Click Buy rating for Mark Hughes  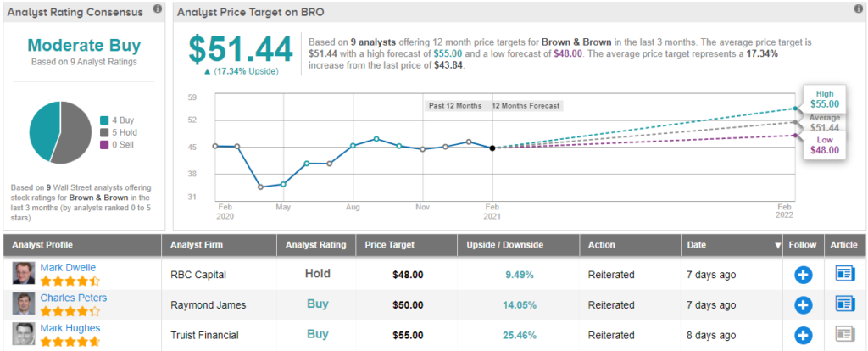pyautogui.click(x=318, y=334)
